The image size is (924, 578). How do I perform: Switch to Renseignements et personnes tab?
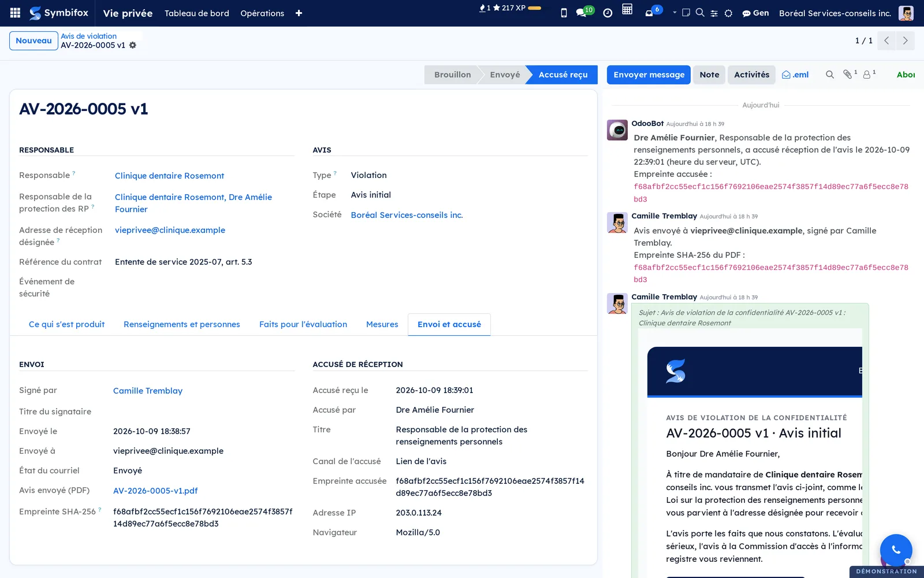tap(182, 324)
